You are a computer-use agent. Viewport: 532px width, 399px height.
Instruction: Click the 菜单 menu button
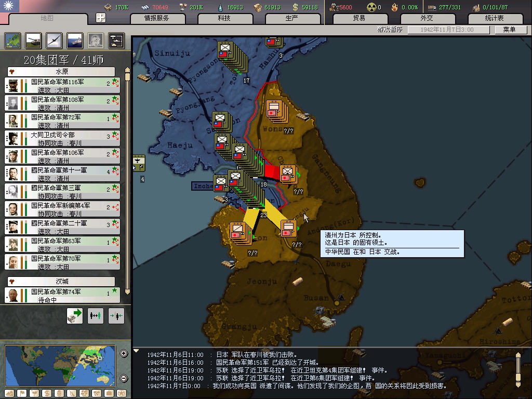(509, 30)
